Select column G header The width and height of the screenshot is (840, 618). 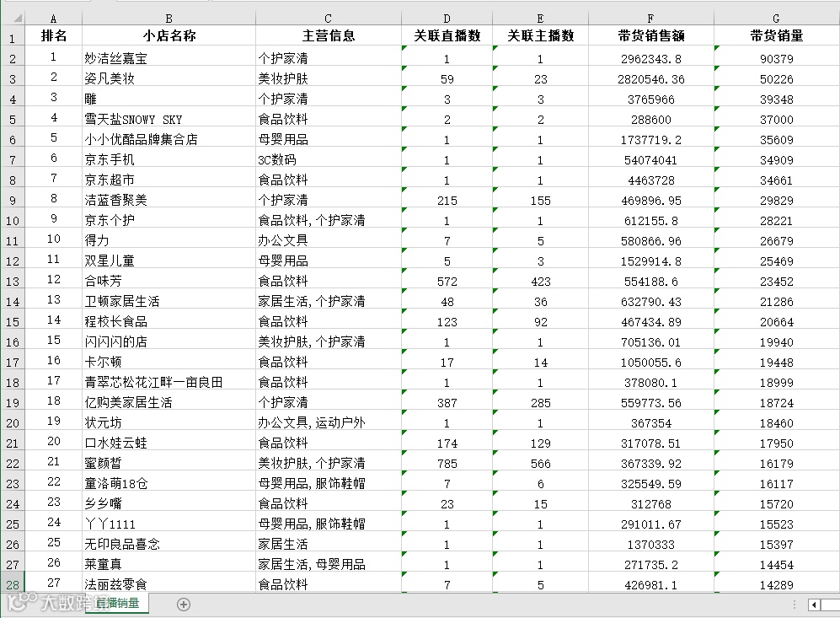click(x=776, y=19)
